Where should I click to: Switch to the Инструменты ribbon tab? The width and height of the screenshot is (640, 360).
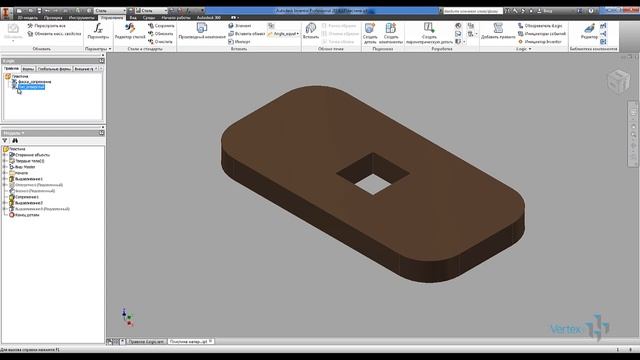(82, 18)
